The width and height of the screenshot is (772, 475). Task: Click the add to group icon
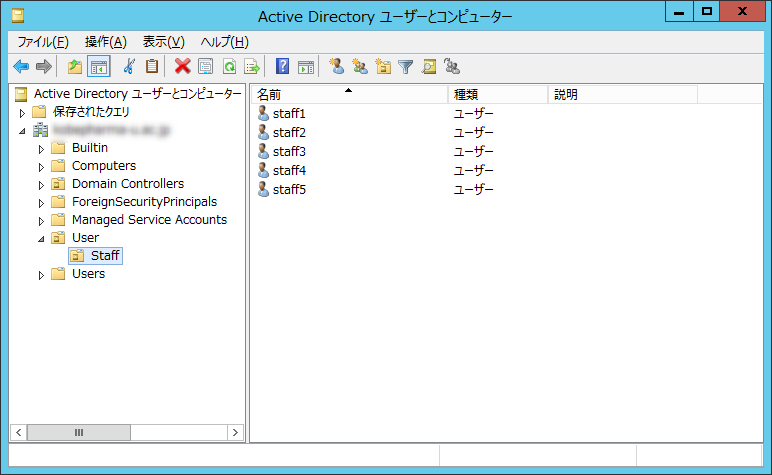pos(452,66)
